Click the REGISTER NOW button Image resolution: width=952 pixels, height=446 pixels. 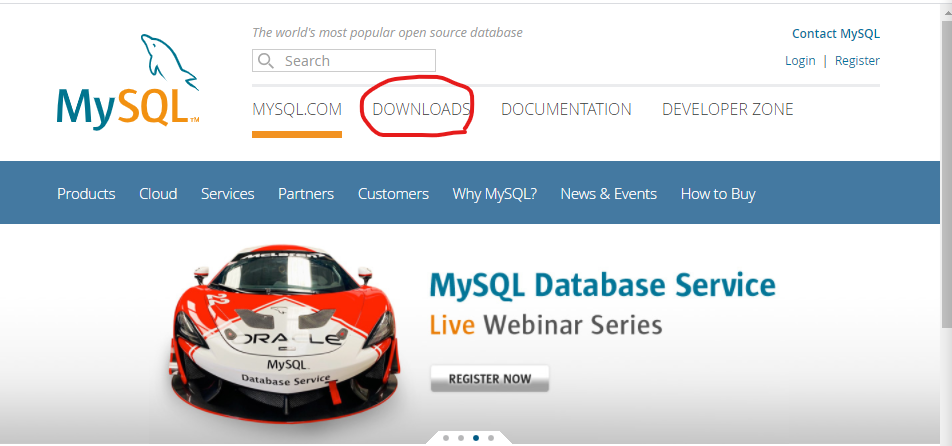click(490, 379)
